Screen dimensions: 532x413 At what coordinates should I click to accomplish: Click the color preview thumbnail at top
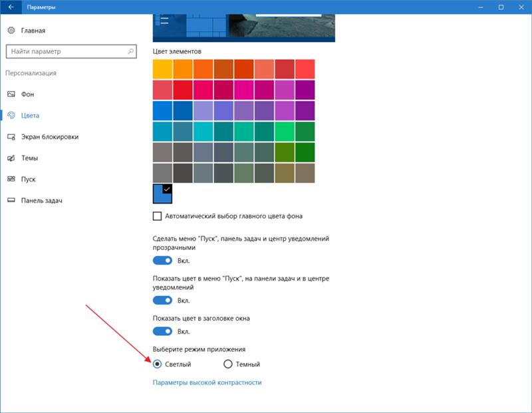[x=244, y=28]
